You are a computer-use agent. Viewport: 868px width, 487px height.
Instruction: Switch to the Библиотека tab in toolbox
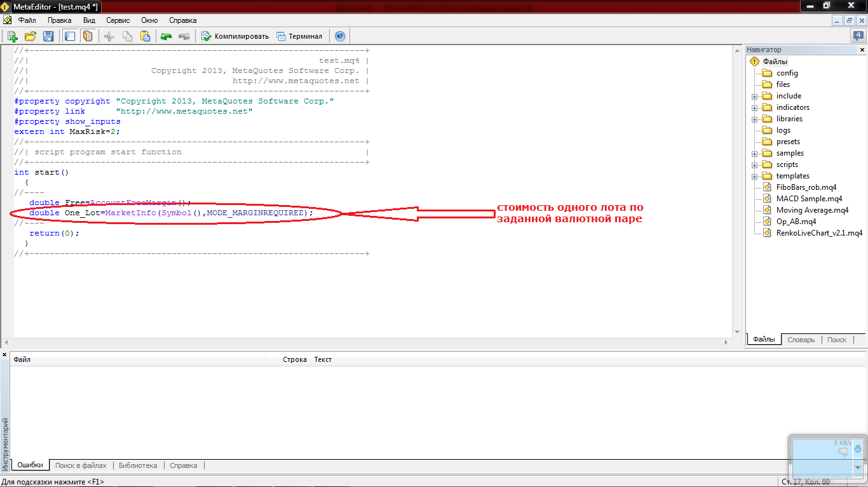(138, 465)
